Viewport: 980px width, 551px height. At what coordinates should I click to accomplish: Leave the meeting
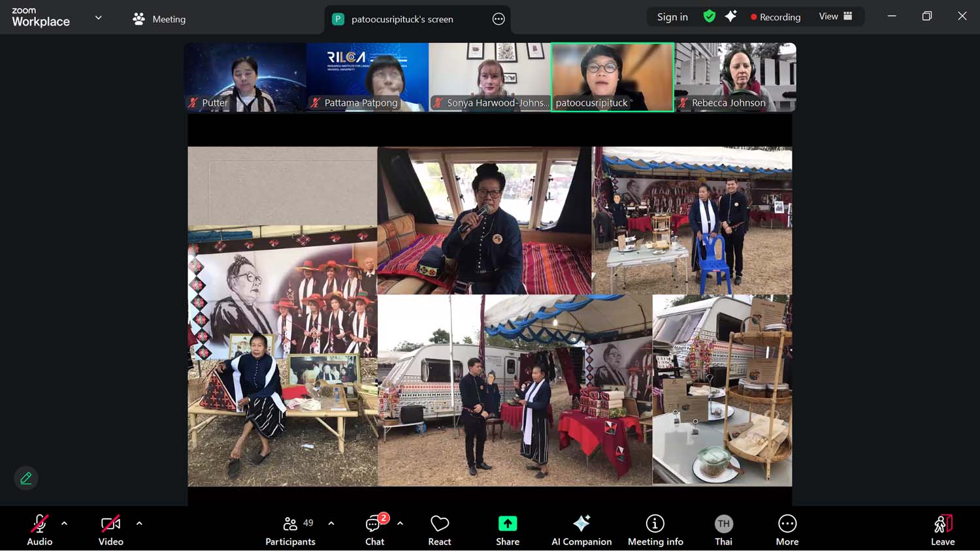click(942, 530)
